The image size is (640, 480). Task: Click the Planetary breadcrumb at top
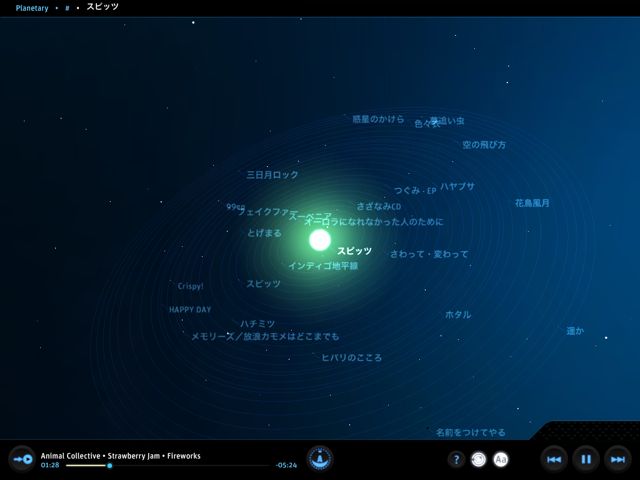(x=32, y=8)
